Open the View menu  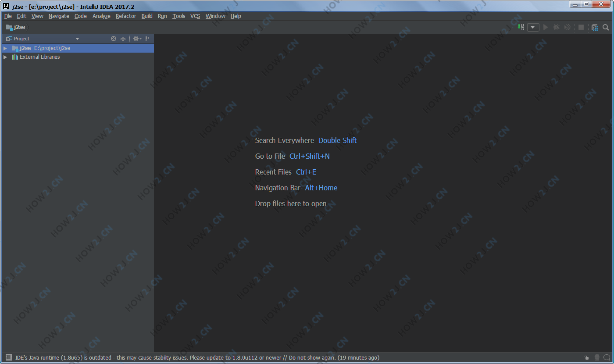pyautogui.click(x=37, y=16)
